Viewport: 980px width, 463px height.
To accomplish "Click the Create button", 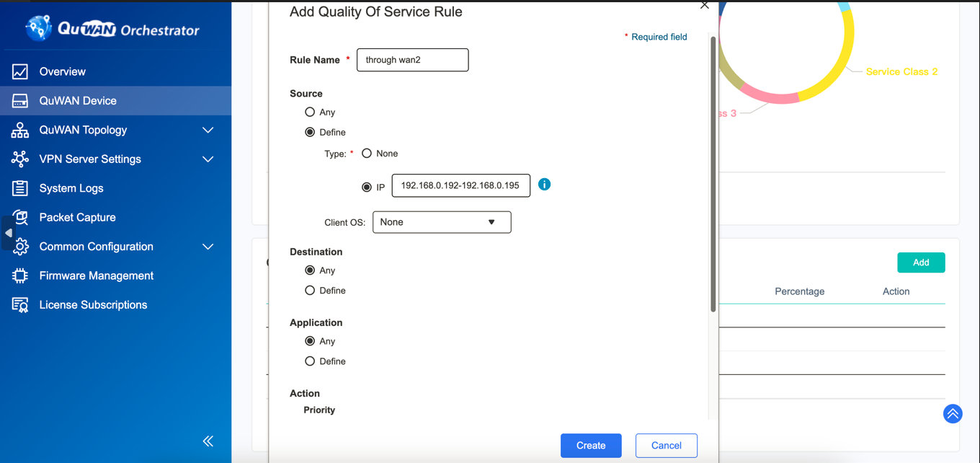I will pyautogui.click(x=590, y=446).
